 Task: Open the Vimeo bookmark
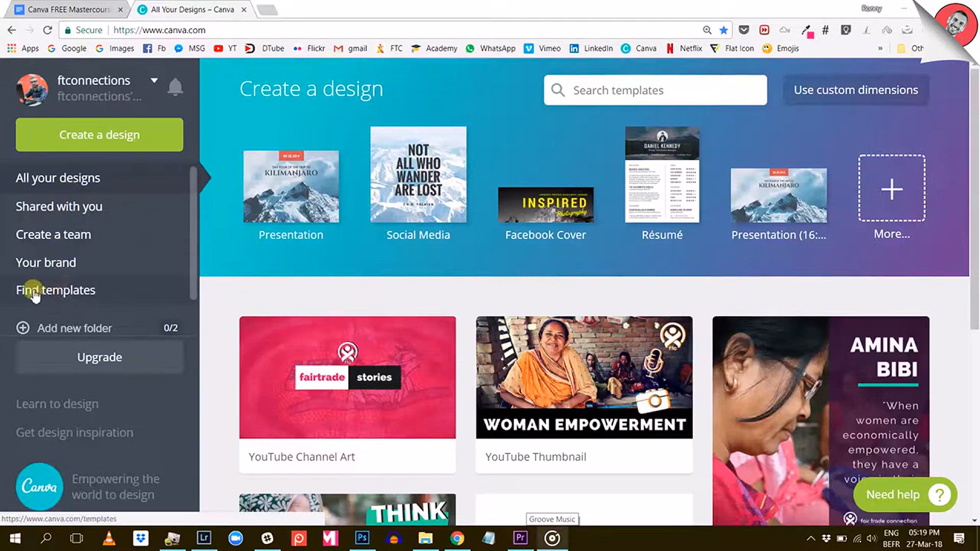542,48
